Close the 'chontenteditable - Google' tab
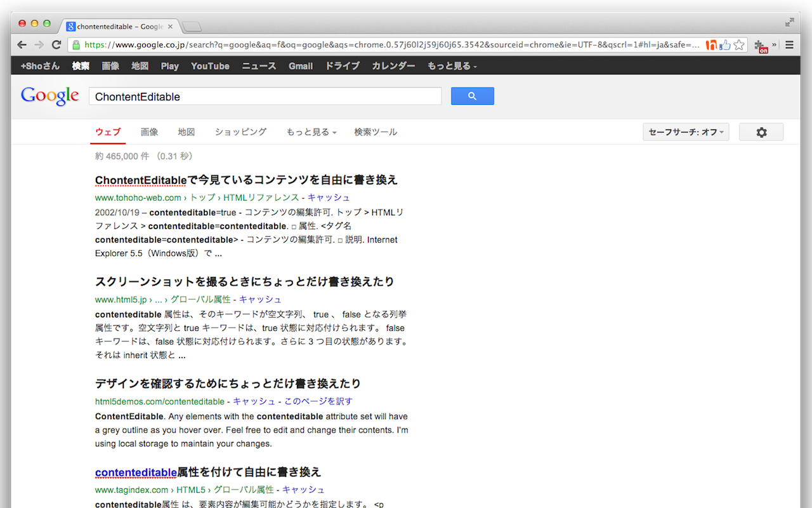Image resolution: width=812 pixels, height=508 pixels. pyautogui.click(x=170, y=27)
